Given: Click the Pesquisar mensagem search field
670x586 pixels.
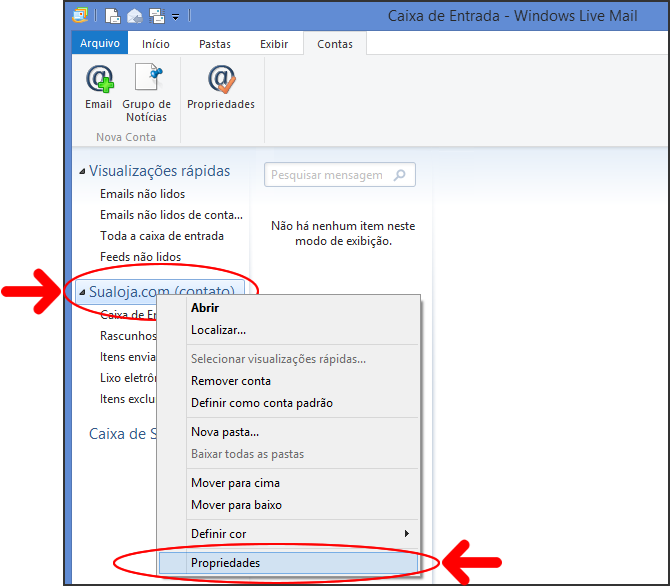Looking at the screenshot, I should (x=340, y=175).
